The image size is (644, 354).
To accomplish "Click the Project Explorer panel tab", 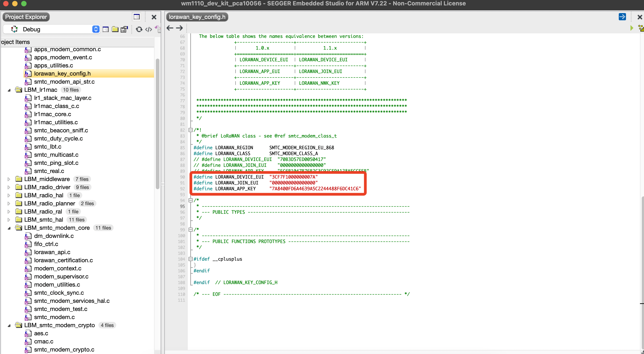I will coord(26,17).
